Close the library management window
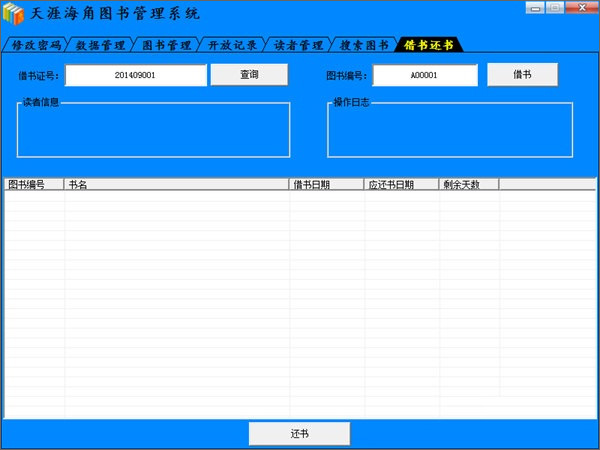Image resolution: width=600 pixels, height=450 pixels. [x=582, y=8]
